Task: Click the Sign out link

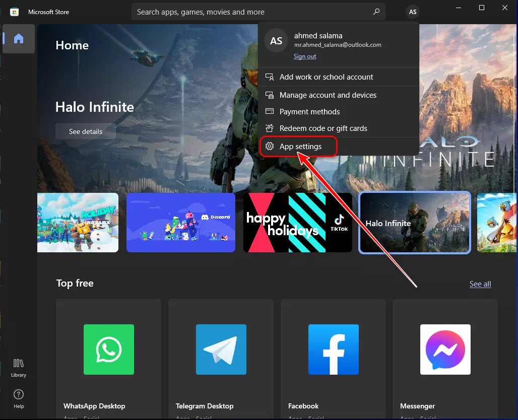Action: click(x=304, y=56)
